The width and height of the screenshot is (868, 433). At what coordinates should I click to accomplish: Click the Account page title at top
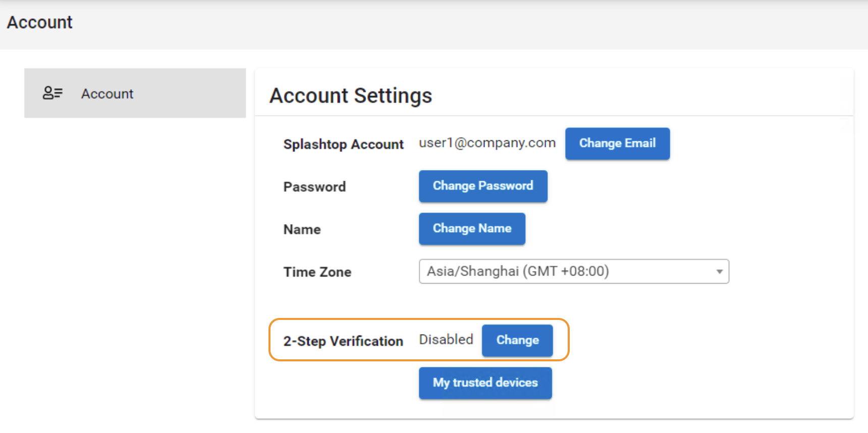[x=39, y=22]
